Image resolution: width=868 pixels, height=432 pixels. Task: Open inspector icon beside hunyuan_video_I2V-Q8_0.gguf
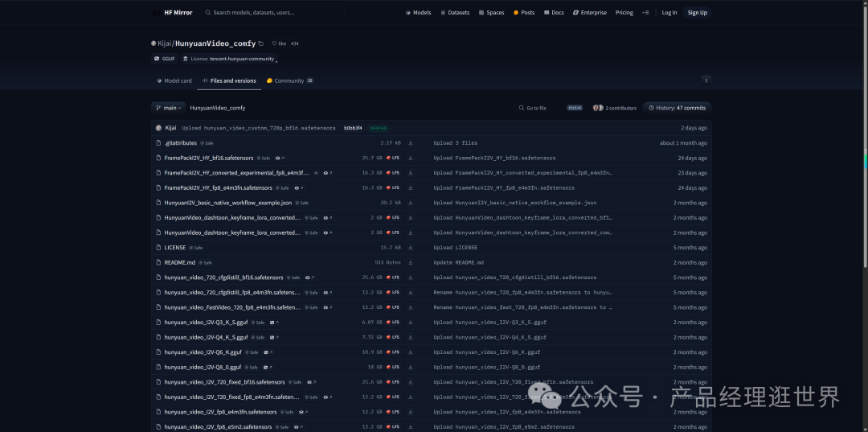click(268, 367)
